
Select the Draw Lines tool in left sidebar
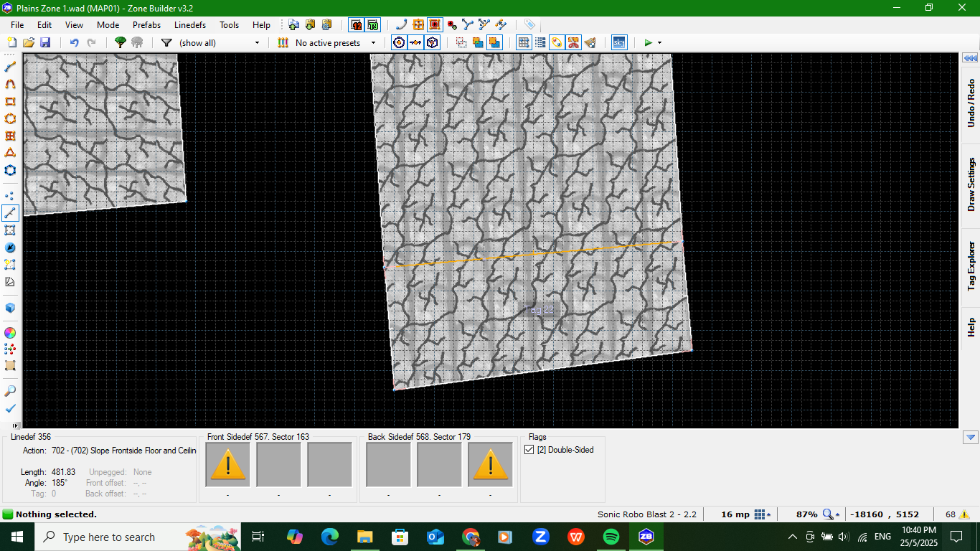[x=10, y=67]
